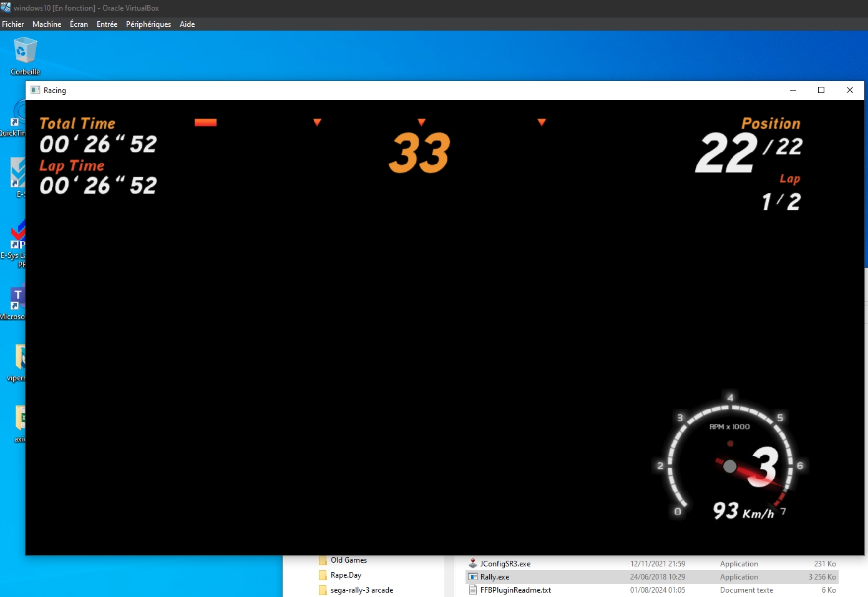Click the "3 256 Ko" file size

tap(822, 577)
